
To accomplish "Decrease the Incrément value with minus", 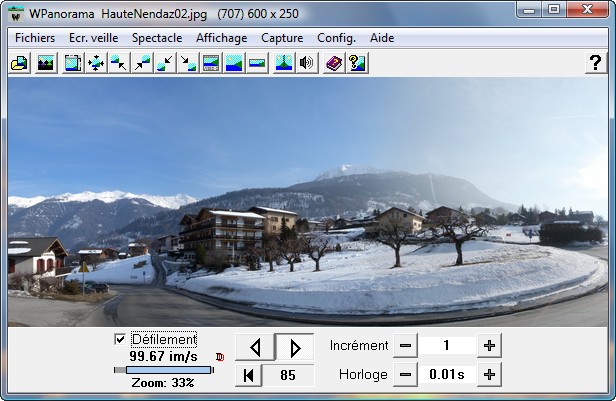I will [405, 346].
